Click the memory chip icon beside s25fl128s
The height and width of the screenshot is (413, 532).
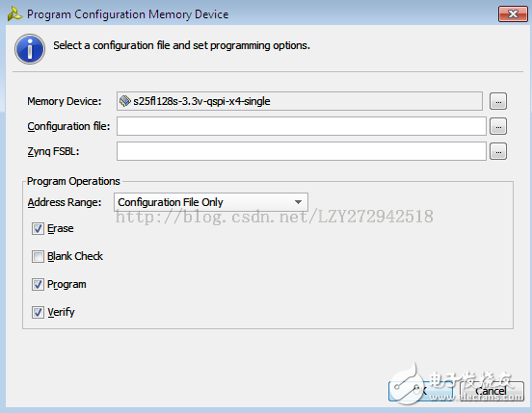coord(125,101)
